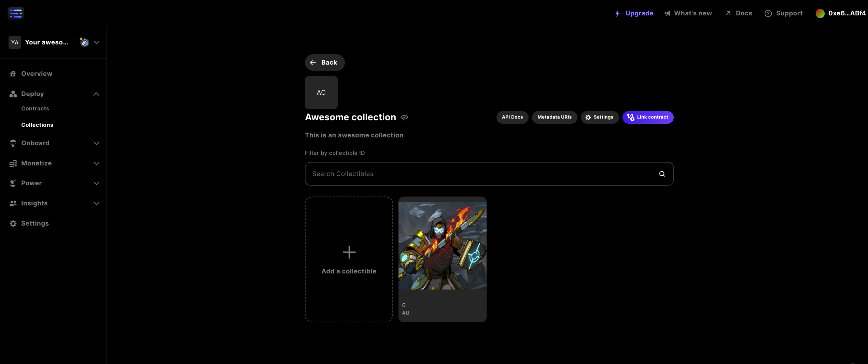The width and height of the screenshot is (868, 364).
Task: Click the 0xe6...ABf4 account avatar
Action: (x=821, y=13)
